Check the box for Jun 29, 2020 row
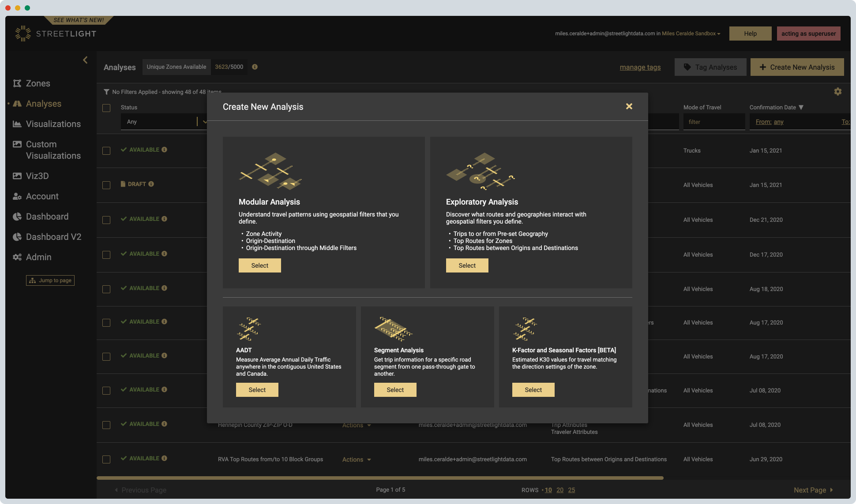 tap(106, 459)
